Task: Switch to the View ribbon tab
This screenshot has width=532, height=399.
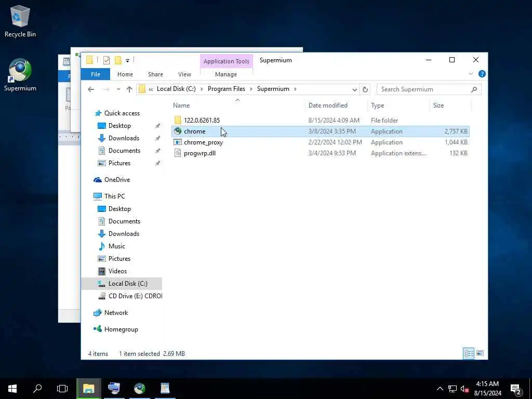Action: (x=184, y=74)
